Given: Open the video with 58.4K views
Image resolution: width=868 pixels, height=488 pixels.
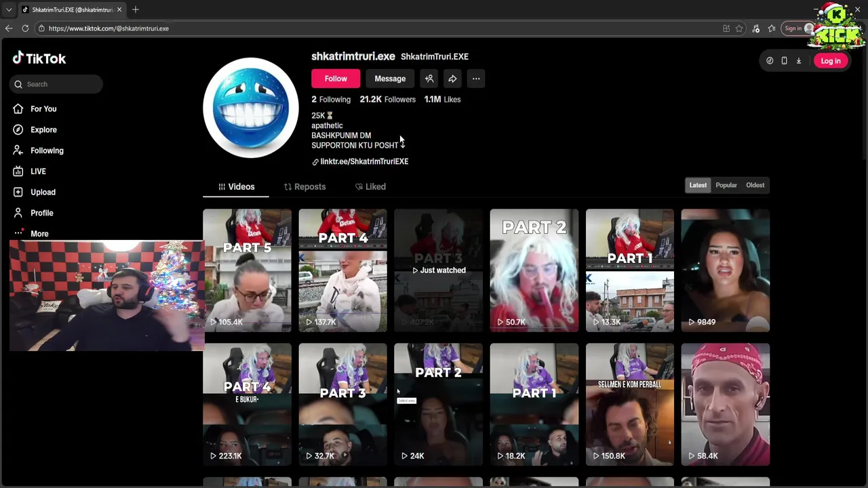Looking at the screenshot, I should [x=725, y=405].
